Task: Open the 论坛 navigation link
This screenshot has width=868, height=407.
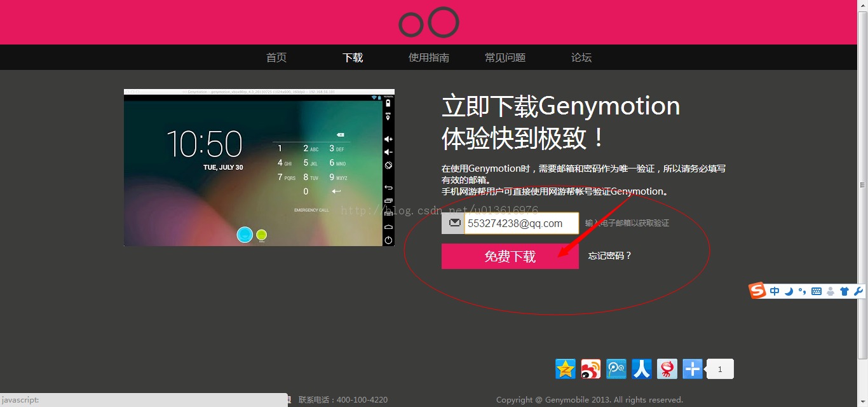Action: (x=581, y=58)
